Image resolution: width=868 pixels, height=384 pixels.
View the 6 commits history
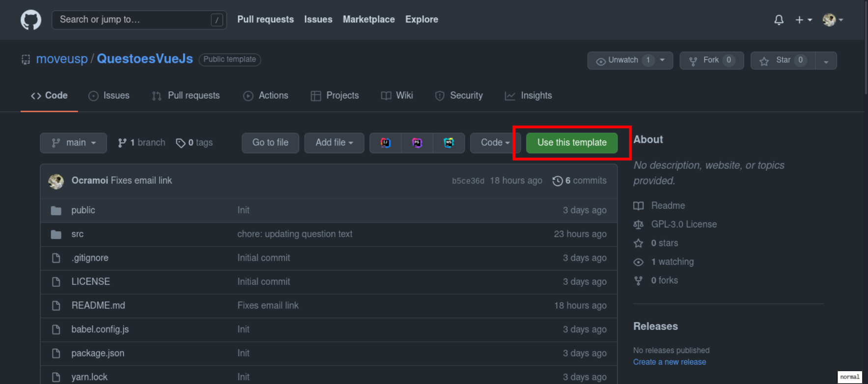tap(580, 181)
